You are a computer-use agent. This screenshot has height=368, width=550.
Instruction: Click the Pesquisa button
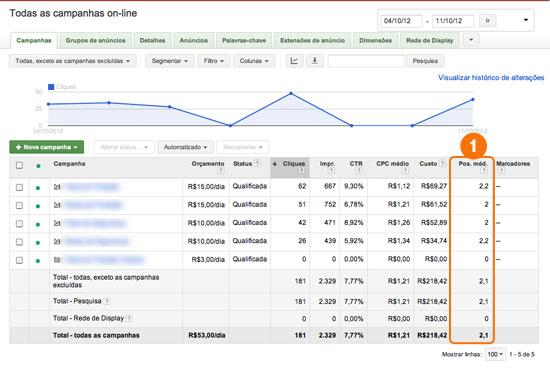[x=425, y=61]
